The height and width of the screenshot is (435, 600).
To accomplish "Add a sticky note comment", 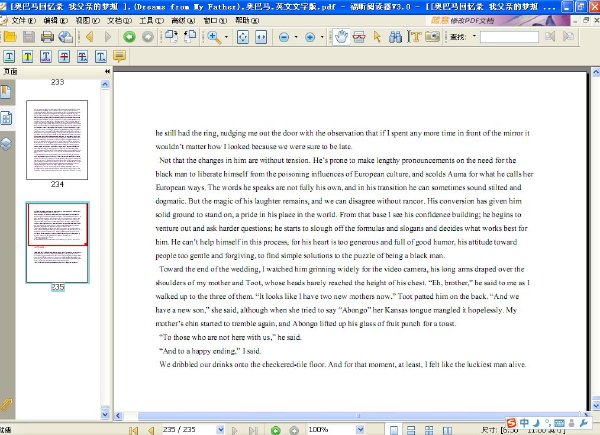I will click(x=119, y=56).
